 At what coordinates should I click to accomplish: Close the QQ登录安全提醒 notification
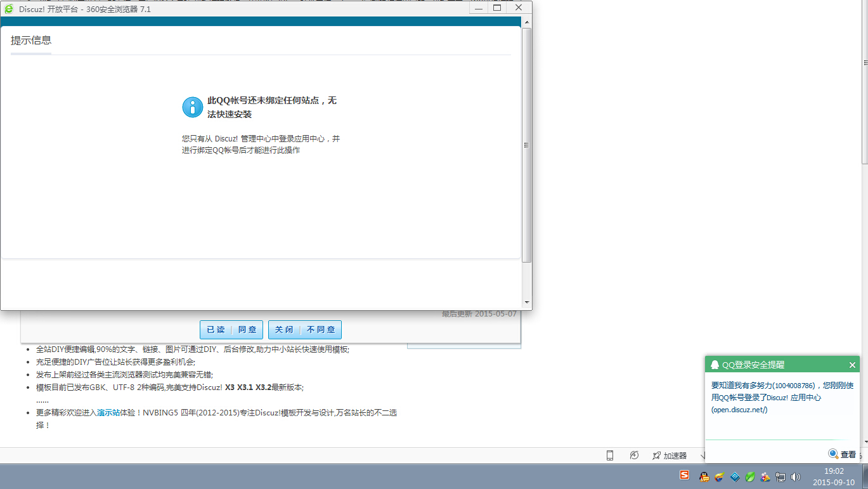(x=852, y=365)
